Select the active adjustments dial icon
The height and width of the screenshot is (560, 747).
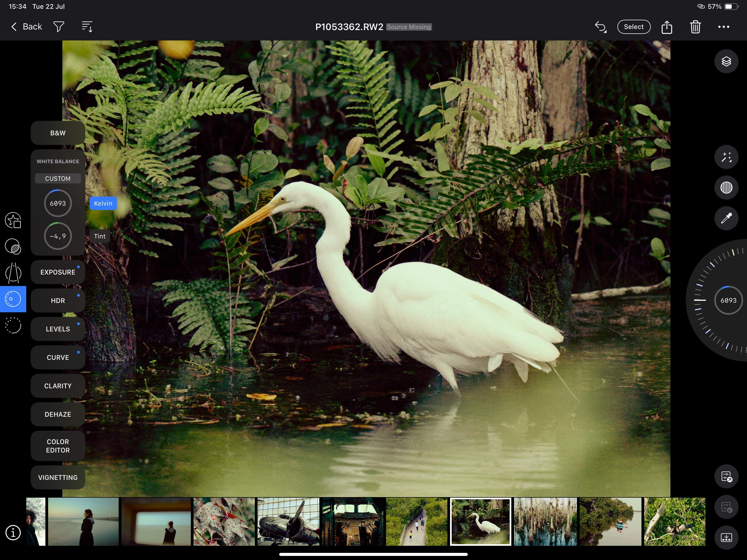pyautogui.click(x=13, y=299)
